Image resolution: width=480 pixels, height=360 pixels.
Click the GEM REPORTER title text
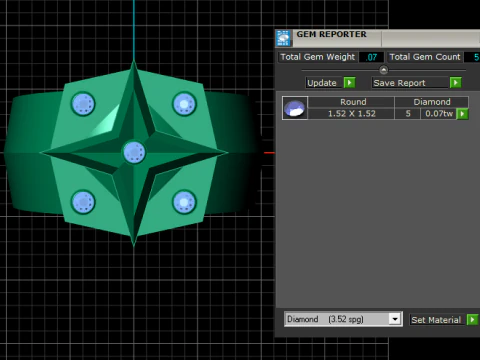[x=331, y=34]
